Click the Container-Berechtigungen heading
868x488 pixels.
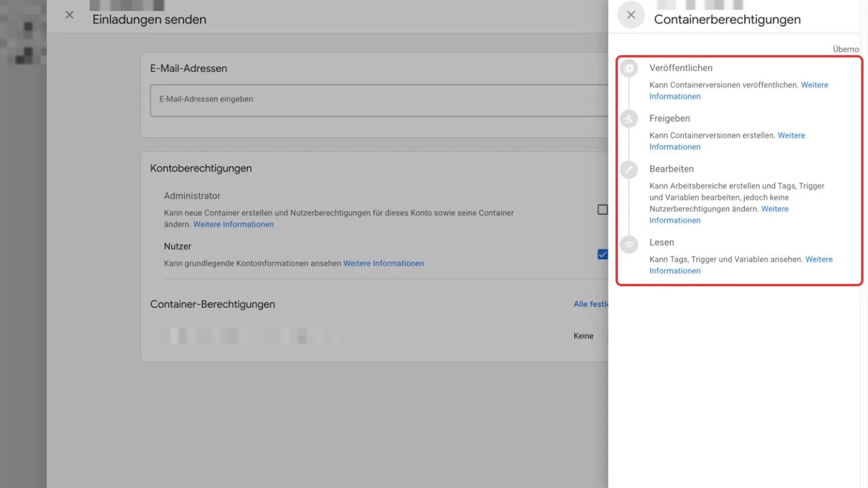[213, 304]
